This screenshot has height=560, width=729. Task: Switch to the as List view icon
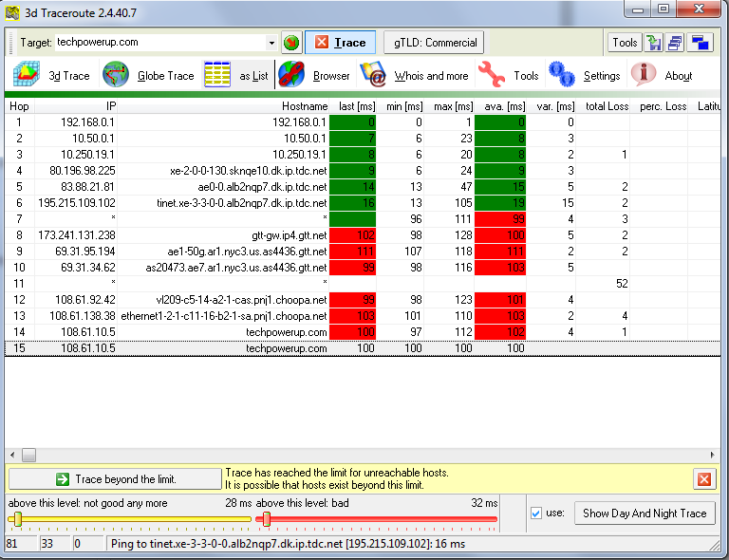pos(217,74)
